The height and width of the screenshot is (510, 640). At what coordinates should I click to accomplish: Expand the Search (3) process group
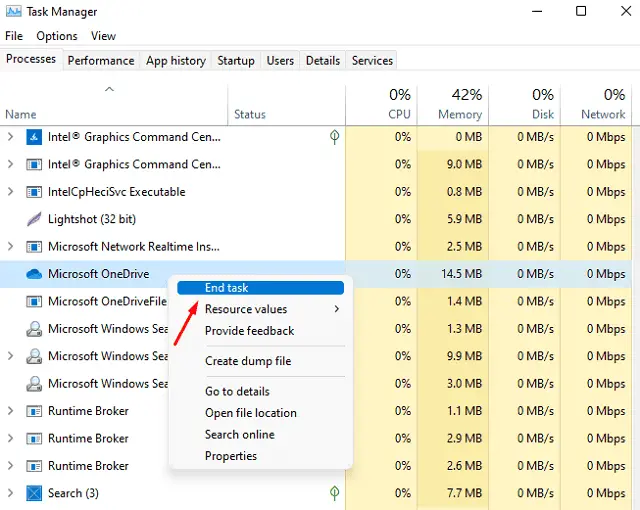[x=11, y=493]
